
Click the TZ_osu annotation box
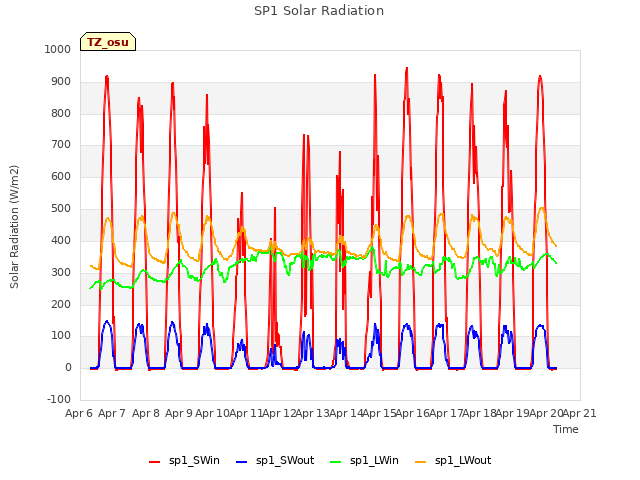pyautogui.click(x=108, y=42)
